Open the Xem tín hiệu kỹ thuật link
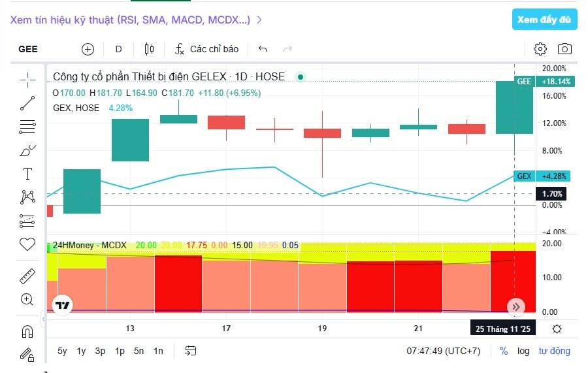 (130, 20)
